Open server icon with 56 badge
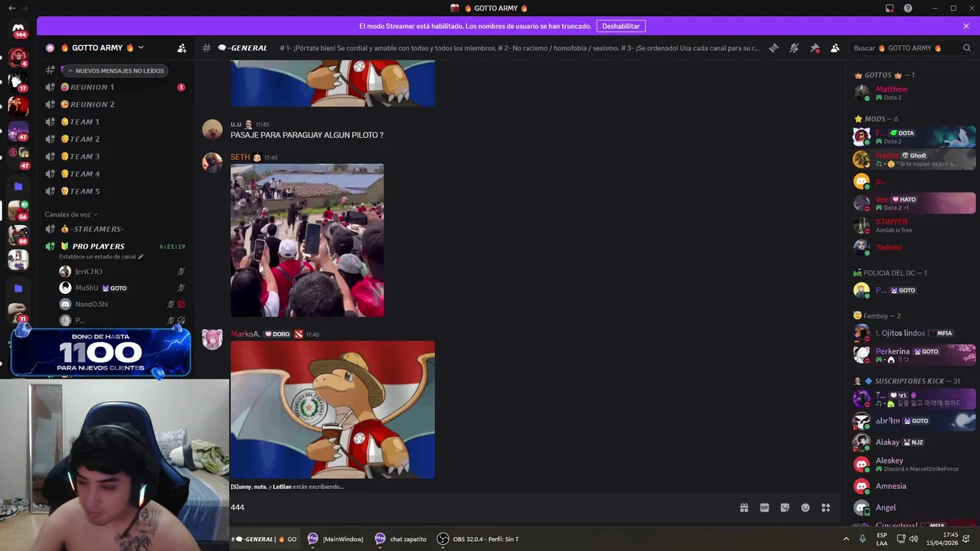This screenshot has height=551, width=980. (x=18, y=210)
